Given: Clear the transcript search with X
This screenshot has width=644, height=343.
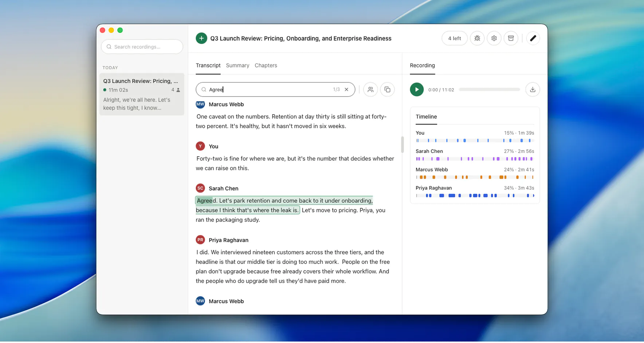Looking at the screenshot, I should (346, 90).
